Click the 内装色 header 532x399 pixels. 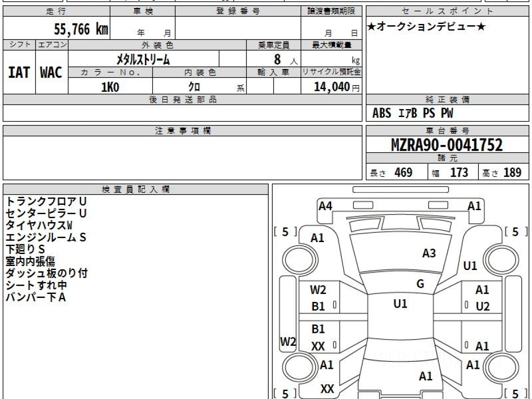(x=199, y=73)
